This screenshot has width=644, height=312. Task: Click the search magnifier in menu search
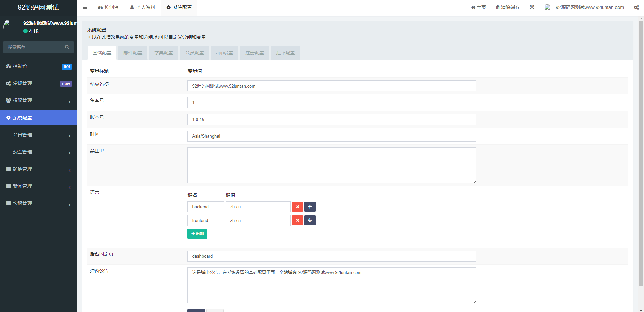pos(67,47)
